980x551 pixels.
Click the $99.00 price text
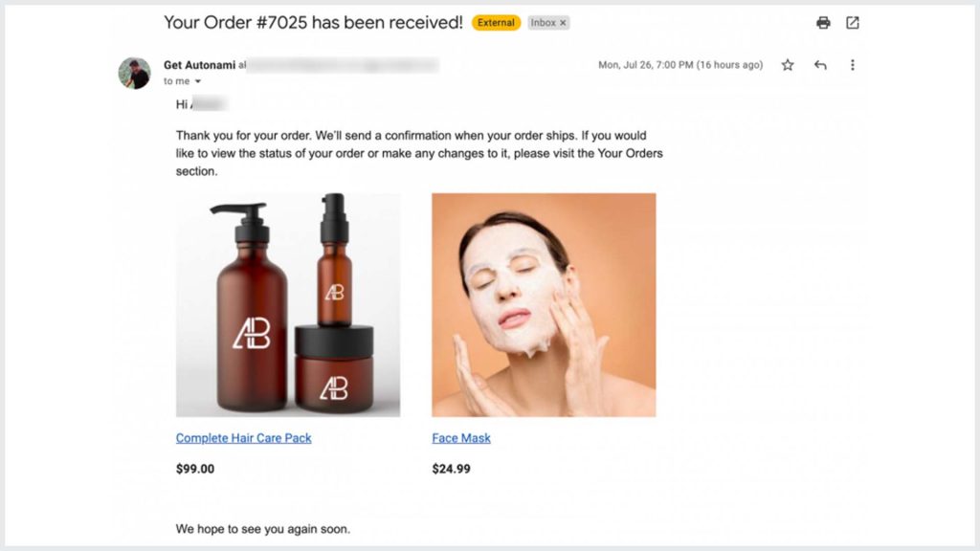click(x=195, y=469)
